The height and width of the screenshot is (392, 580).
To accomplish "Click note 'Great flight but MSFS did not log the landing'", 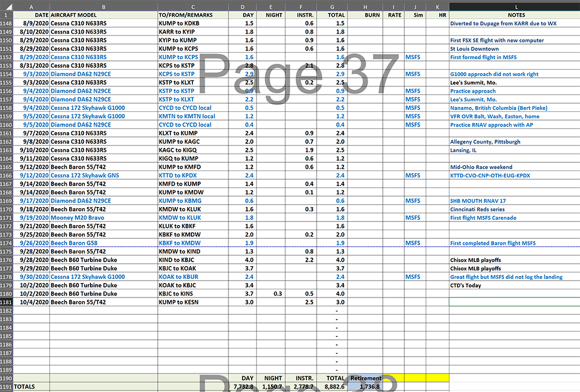I will pyautogui.click(x=506, y=277).
